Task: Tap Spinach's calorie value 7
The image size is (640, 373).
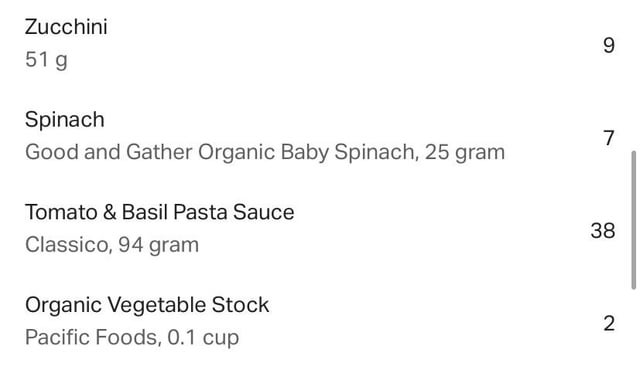Action: coord(609,138)
